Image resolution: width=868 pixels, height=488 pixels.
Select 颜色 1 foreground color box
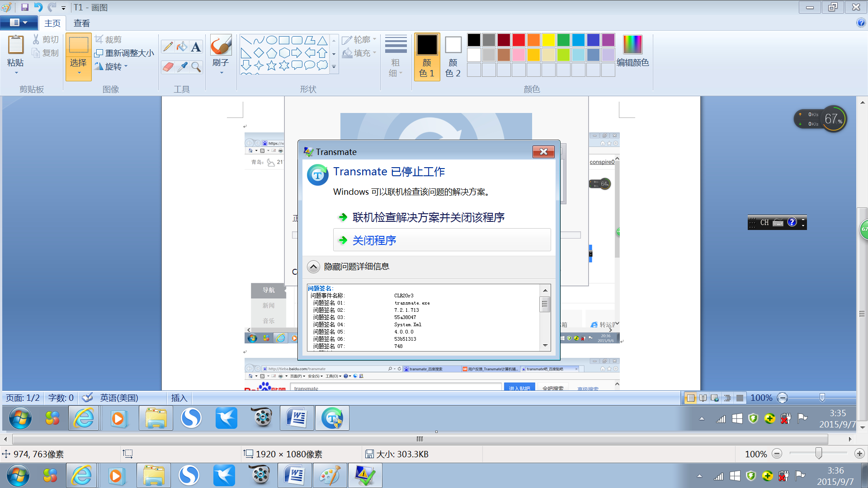(427, 57)
